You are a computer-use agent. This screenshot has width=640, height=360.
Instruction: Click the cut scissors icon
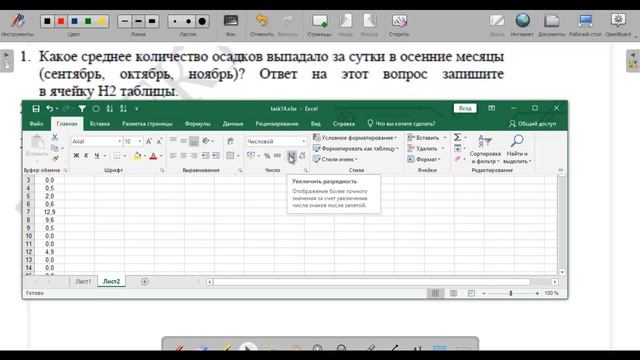click(55, 137)
